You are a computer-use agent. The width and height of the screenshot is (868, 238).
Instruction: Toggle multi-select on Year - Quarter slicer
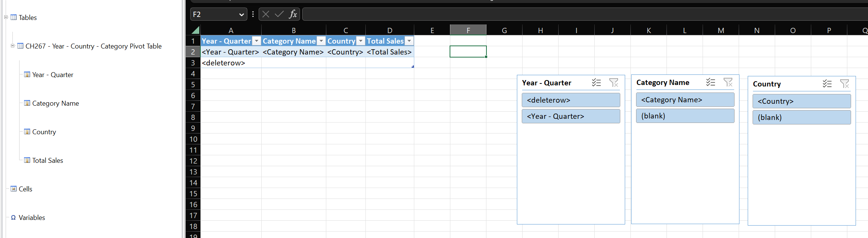tap(596, 83)
